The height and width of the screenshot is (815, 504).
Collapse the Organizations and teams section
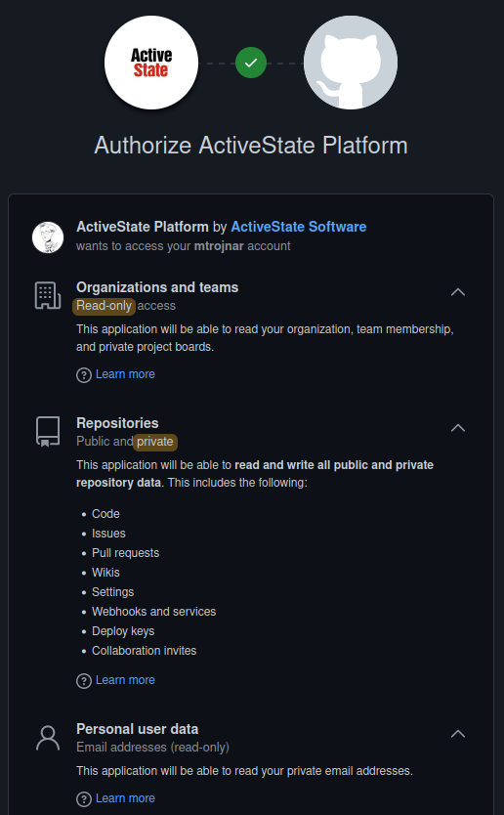point(458,291)
